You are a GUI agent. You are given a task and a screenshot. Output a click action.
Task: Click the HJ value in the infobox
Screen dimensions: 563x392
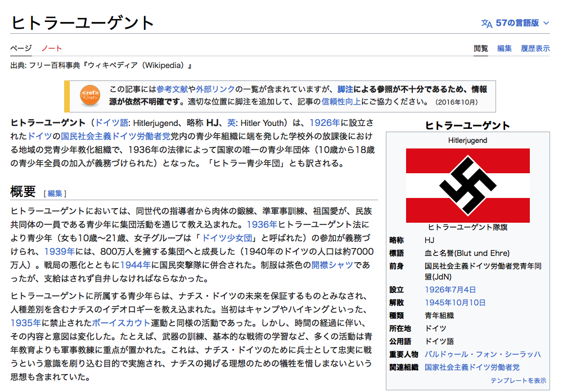(x=430, y=240)
